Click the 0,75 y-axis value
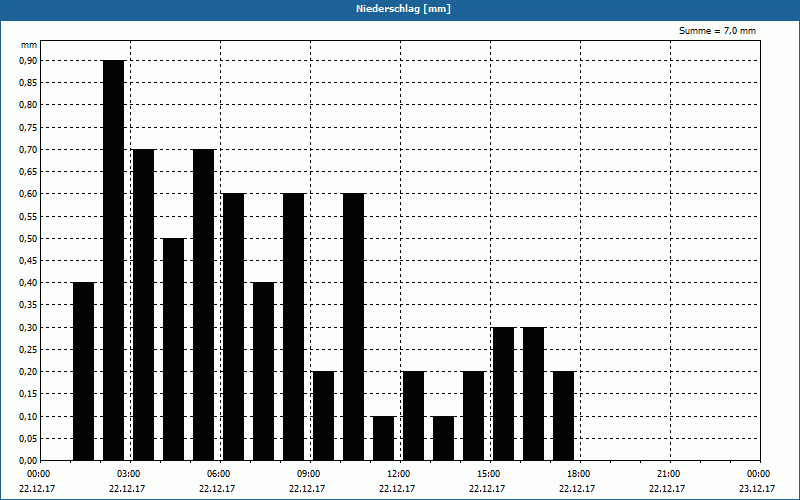 (28, 128)
